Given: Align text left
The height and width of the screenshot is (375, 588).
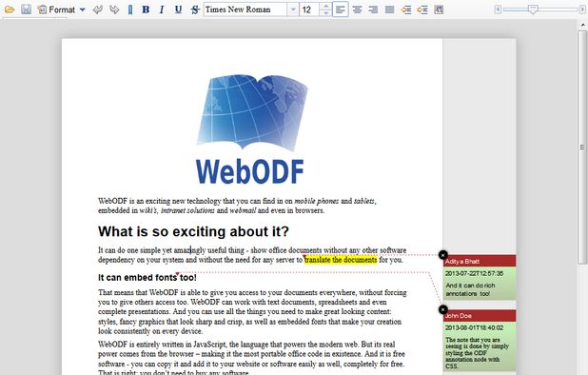Looking at the screenshot, I should pos(341,10).
